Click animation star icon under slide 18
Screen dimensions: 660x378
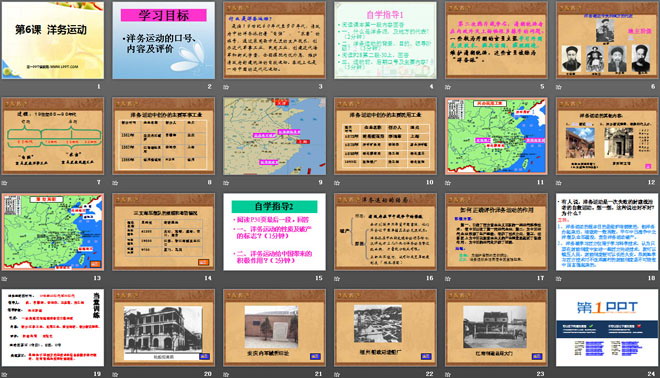click(x=559, y=278)
